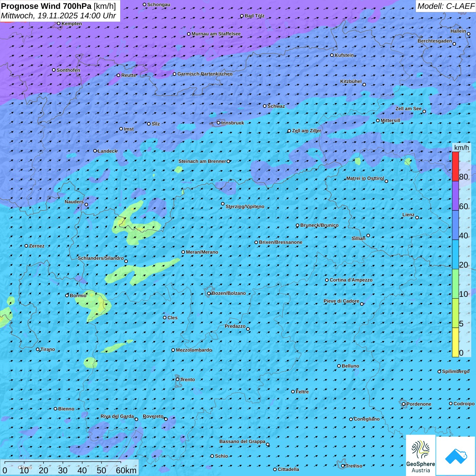
Task: Click the 'Bassano del Grappa' label
Action: click(242, 441)
